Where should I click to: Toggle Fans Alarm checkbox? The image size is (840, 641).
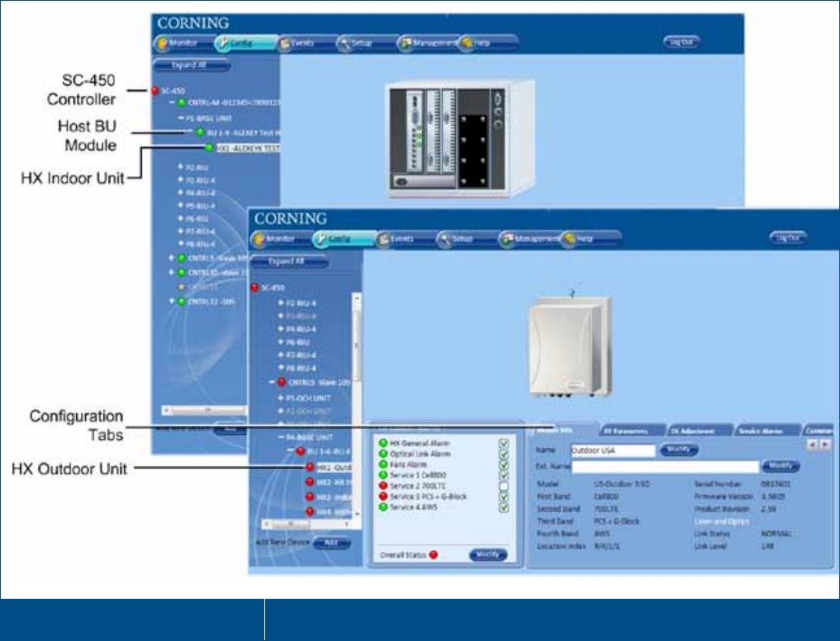(504, 465)
